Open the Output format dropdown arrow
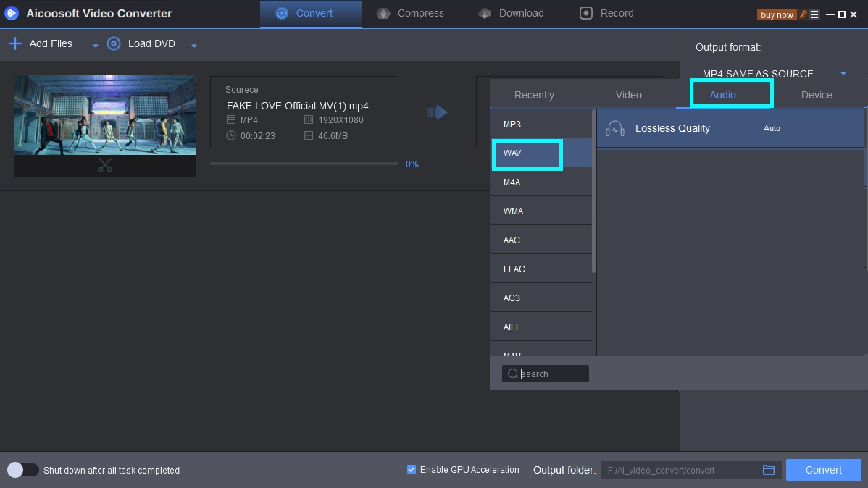Screen dimensions: 868x488 click(x=843, y=73)
